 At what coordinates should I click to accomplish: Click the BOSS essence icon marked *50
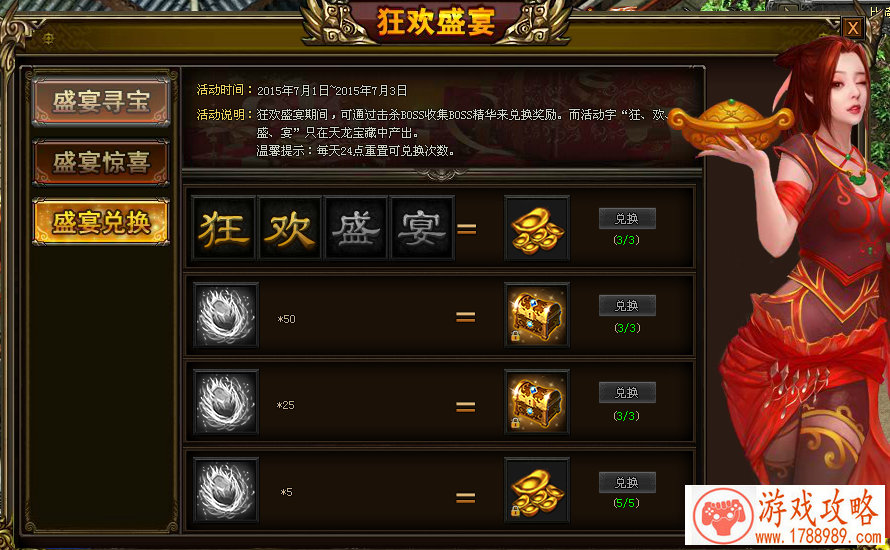coord(226,315)
